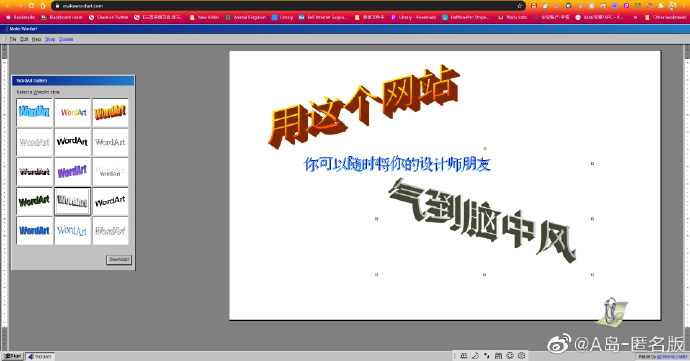Screen dimensions: 690x361
Task: Follow the Shop link in menu bar
Action: 50,39
